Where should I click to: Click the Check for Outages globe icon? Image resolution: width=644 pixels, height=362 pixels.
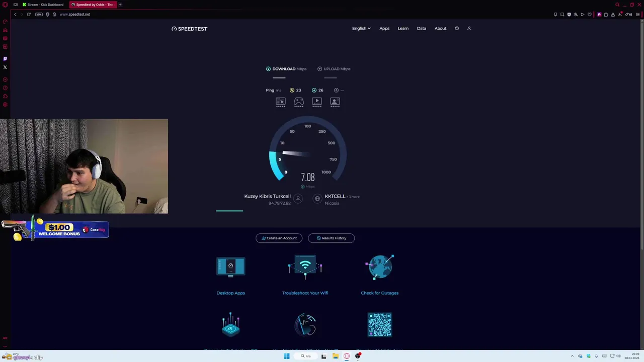coord(380,267)
